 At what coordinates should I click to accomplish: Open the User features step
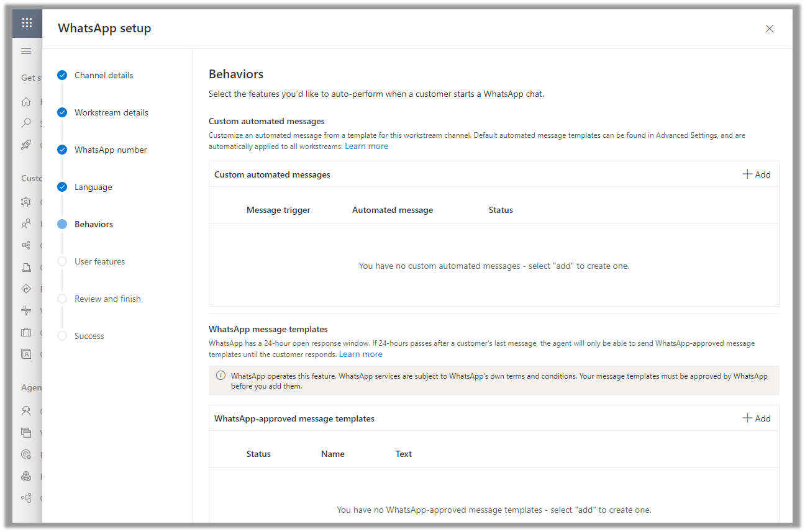tap(99, 261)
